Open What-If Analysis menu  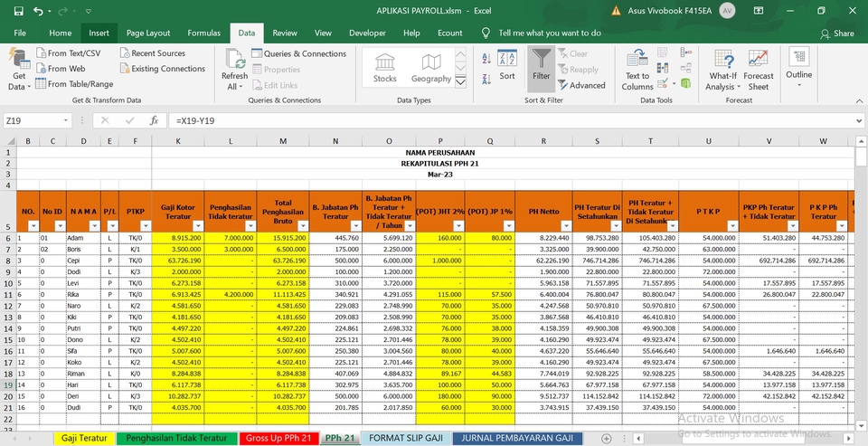[x=723, y=71]
